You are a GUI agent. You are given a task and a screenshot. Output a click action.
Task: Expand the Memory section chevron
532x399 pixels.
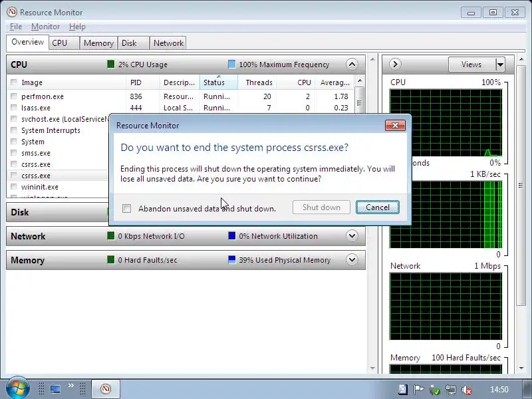click(x=352, y=260)
